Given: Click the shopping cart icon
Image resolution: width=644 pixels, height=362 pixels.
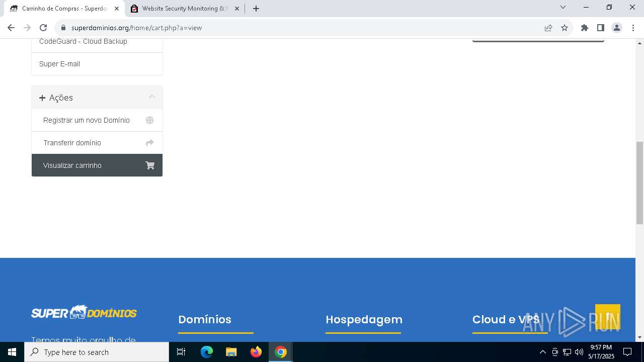Looking at the screenshot, I should click(150, 165).
